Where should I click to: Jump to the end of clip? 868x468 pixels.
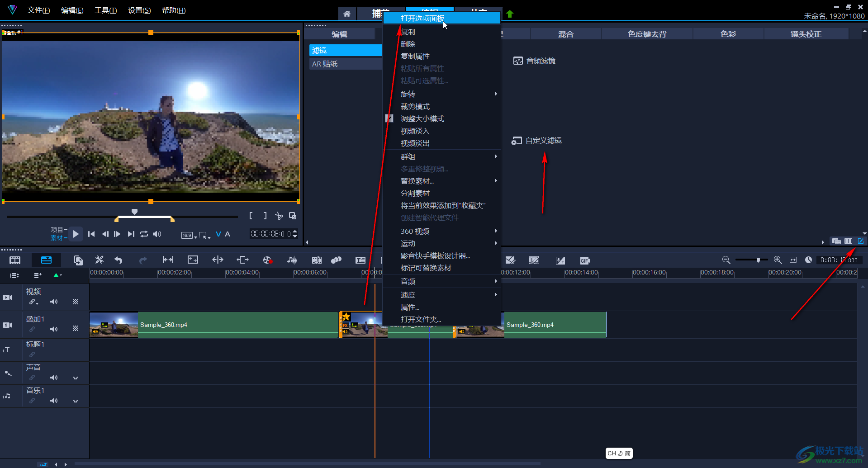click(131, 234)
